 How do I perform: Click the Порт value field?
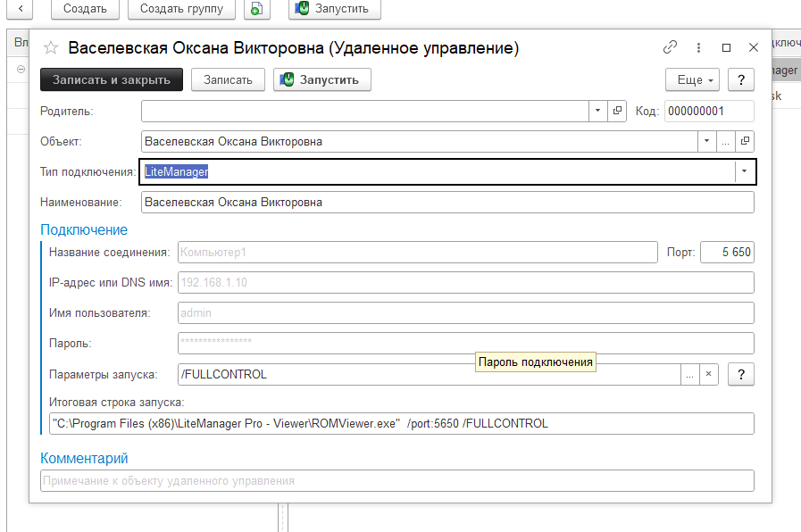(x=727, y=252)
